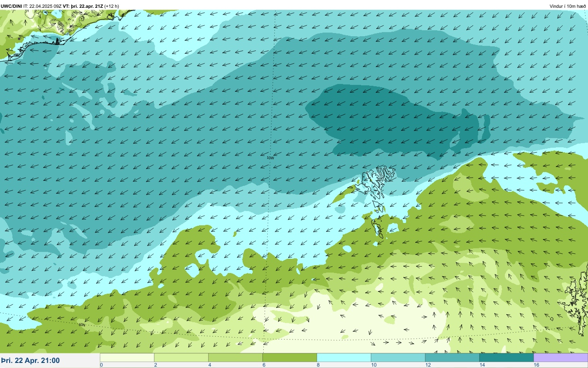
Task: Click the legend value '14'
Action: click(x=482, y=365)
